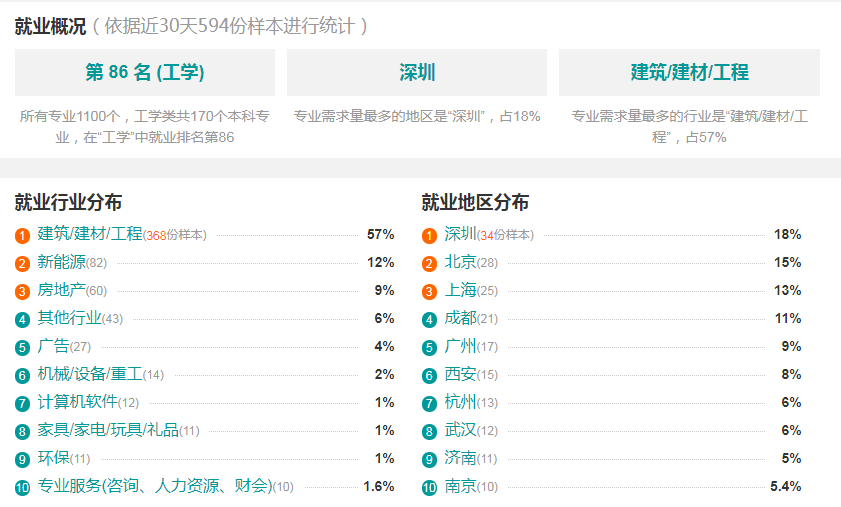Click the 深圳 top region card

(x=417, y=72)
